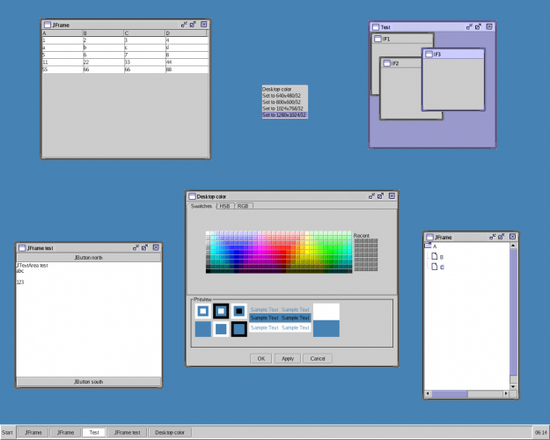Confirm color dialog with OK
Image resolution: width=550 pixels, height=440 pixels.
click(261, 358)
